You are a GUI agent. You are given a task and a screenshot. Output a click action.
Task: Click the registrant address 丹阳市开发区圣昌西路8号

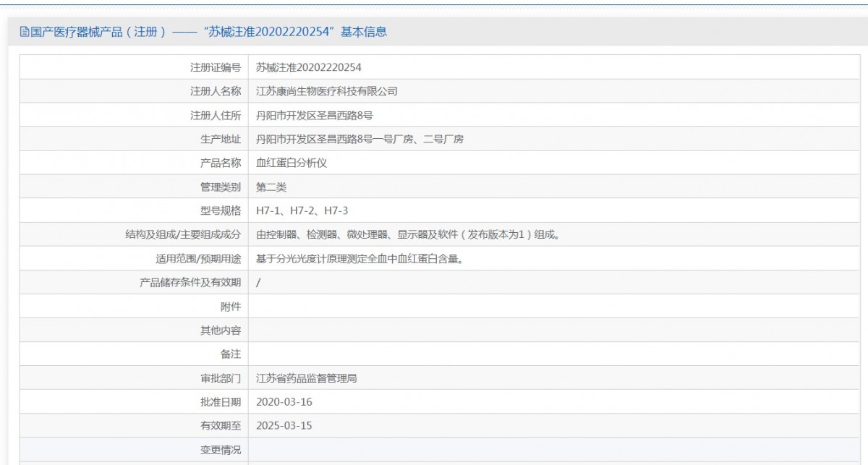pos(315,115)
